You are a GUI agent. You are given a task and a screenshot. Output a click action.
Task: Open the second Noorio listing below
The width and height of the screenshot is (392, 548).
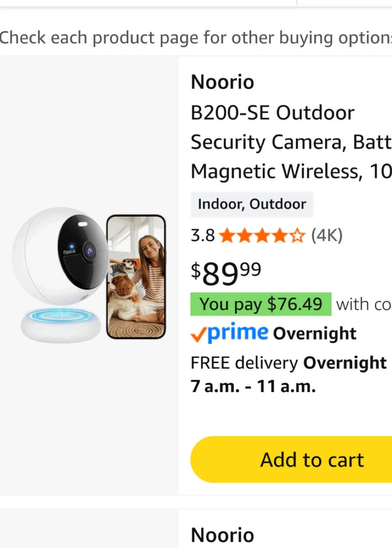[x=222, y=535]
